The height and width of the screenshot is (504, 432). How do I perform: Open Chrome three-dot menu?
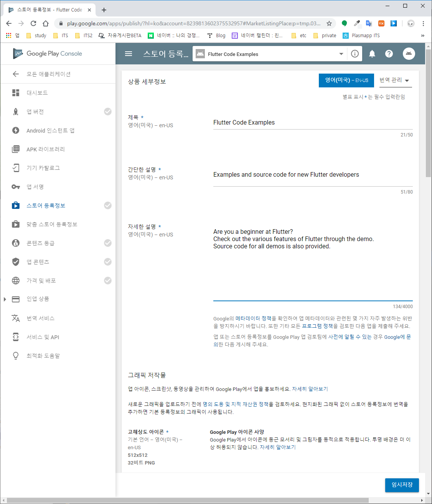pyautogui.click(x=423, y=23)
